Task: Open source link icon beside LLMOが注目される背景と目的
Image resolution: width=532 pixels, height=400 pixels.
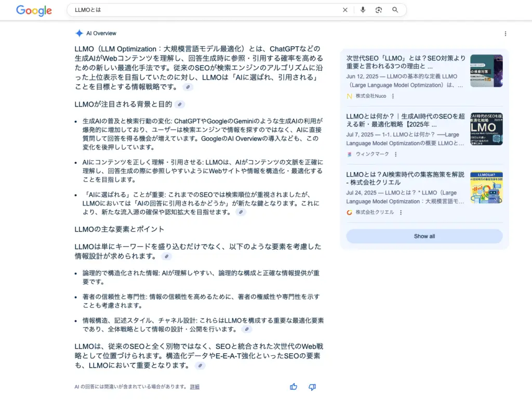Action: point(180,104)
